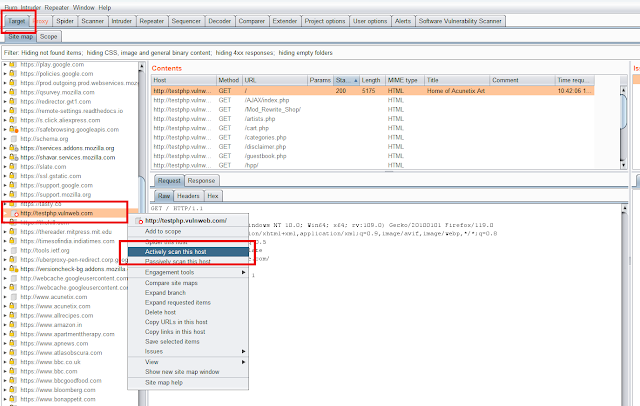
Task: Choose Add to scope menu entry
Action: click(188, 231)
